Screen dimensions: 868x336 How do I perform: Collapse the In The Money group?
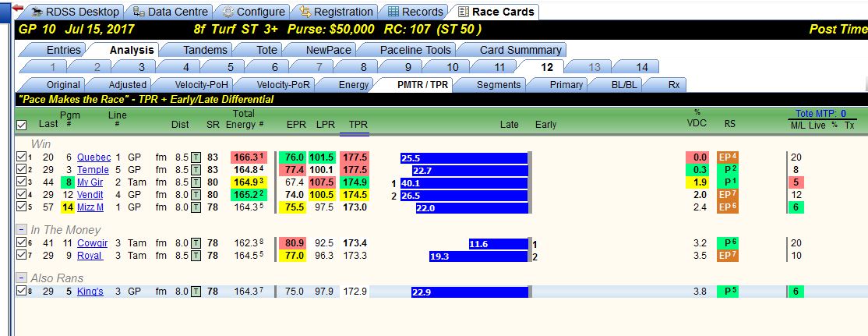(x=21, y=230)
